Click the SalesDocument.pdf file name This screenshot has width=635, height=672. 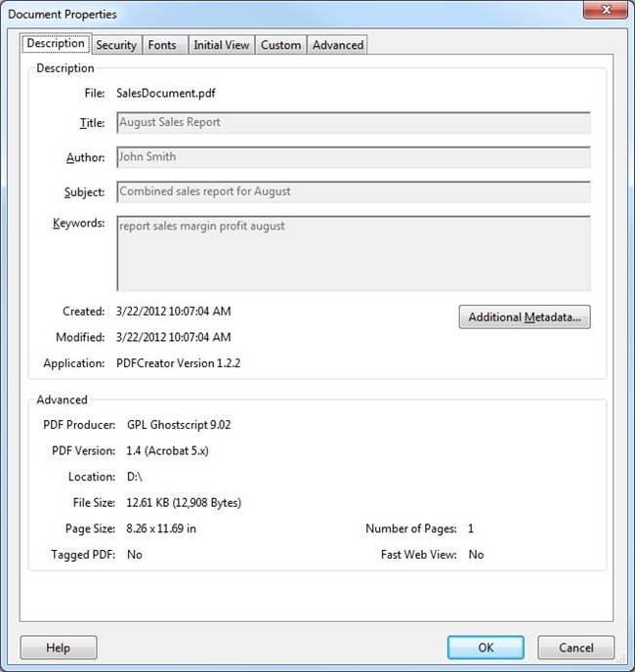[164, 92]
